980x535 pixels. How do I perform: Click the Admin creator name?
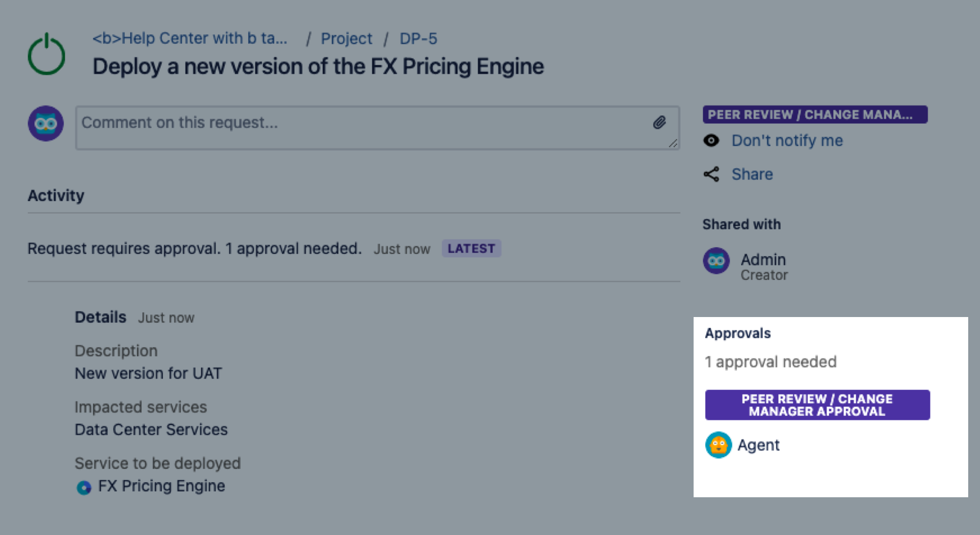pos(763,259)
